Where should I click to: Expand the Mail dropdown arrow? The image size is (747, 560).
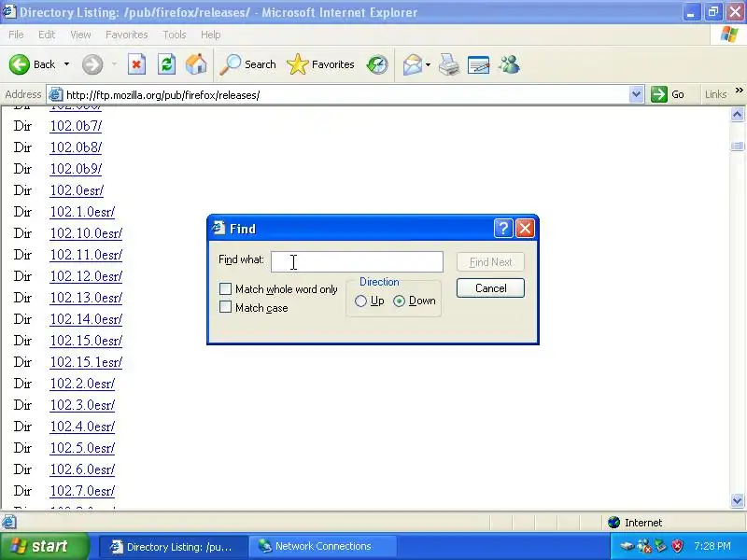428,64
